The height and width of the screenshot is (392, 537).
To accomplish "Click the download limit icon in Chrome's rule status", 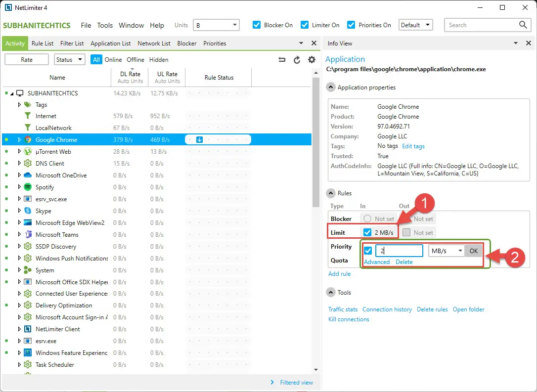I will [x=199, y=140].
